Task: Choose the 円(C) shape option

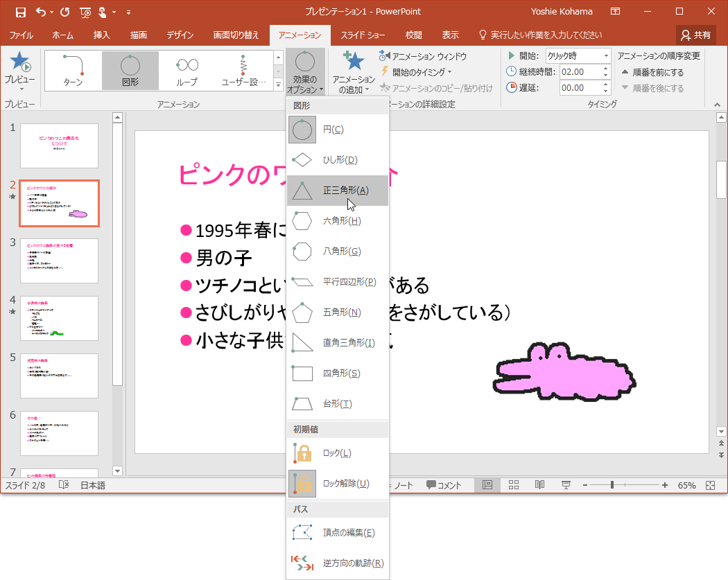Action: 338,130
